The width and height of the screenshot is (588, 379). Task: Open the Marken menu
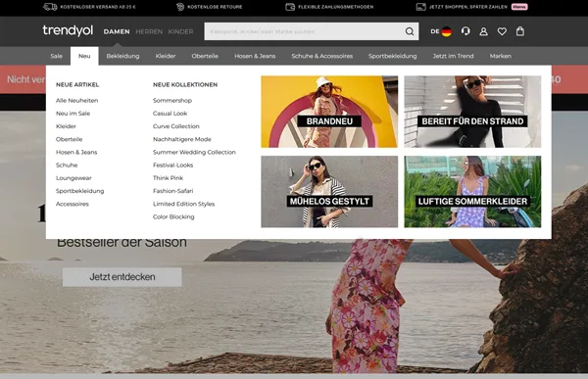tap(500, 56)
